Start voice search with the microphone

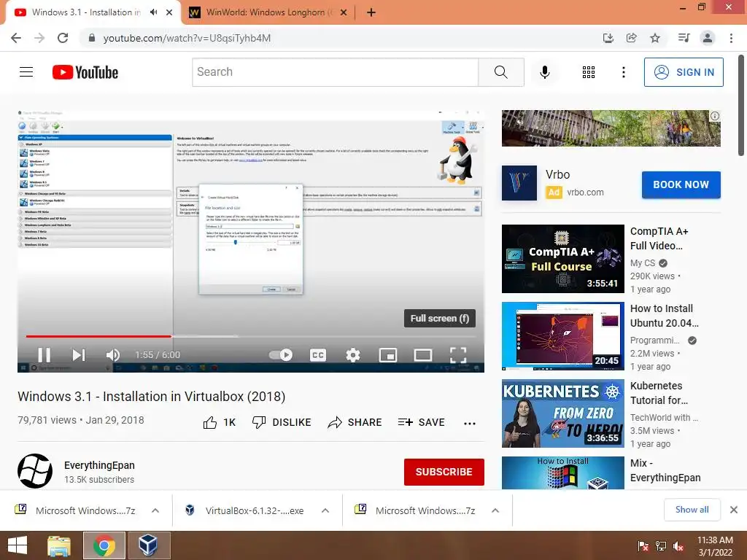click(x=545, y=72)
